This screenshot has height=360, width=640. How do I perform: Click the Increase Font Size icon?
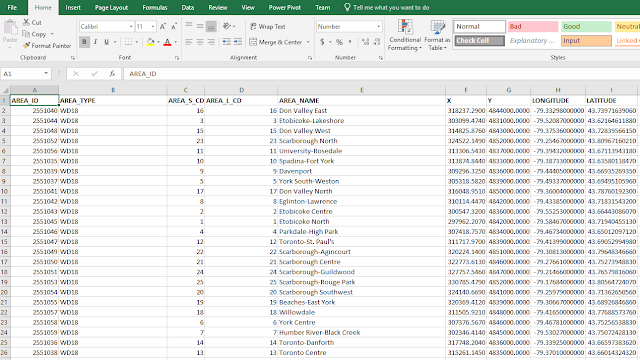(x=162, y=27)
